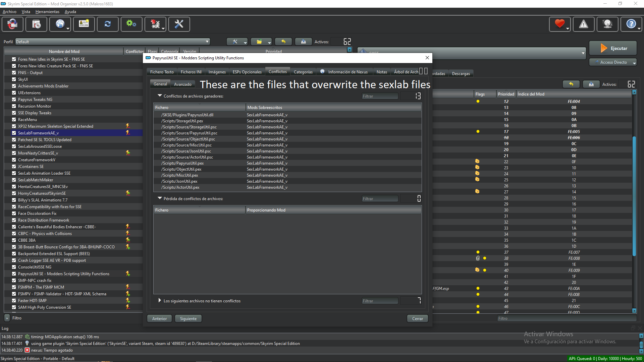Screen dimensions: 644x362
Task: Open the Acceso Directo dropdown
Action: click(x=613, y=62)
